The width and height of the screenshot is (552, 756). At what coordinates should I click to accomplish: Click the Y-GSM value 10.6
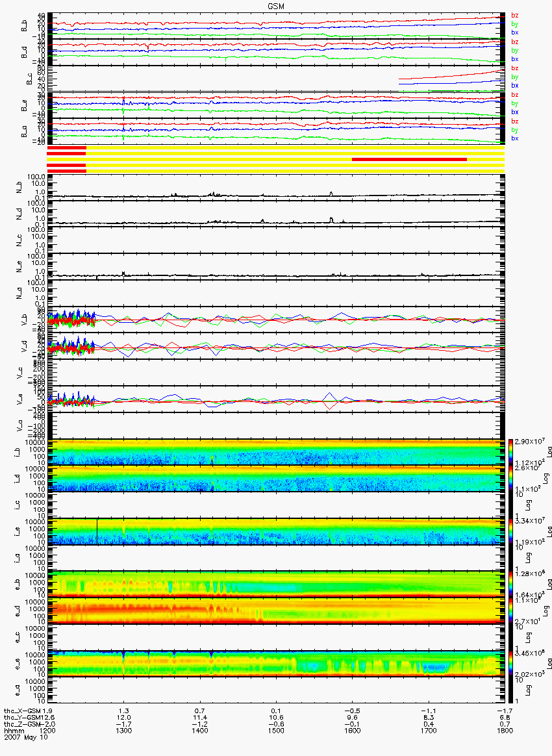276,718
